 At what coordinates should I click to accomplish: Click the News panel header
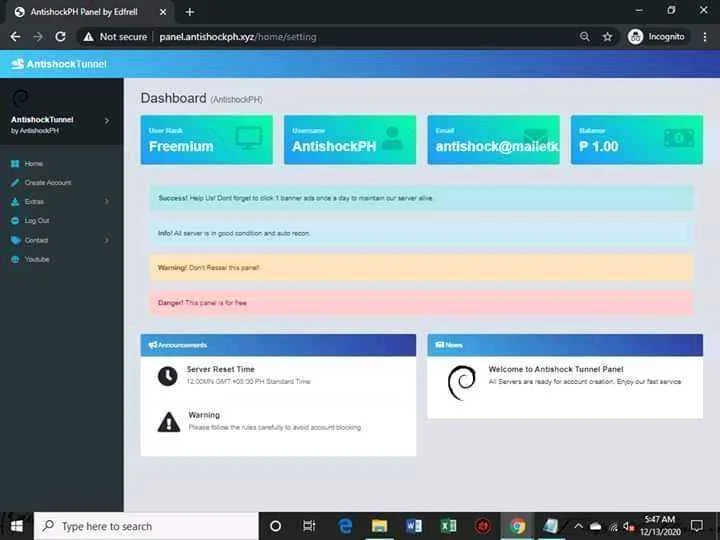pyautogui.click(x=565, y=345)
